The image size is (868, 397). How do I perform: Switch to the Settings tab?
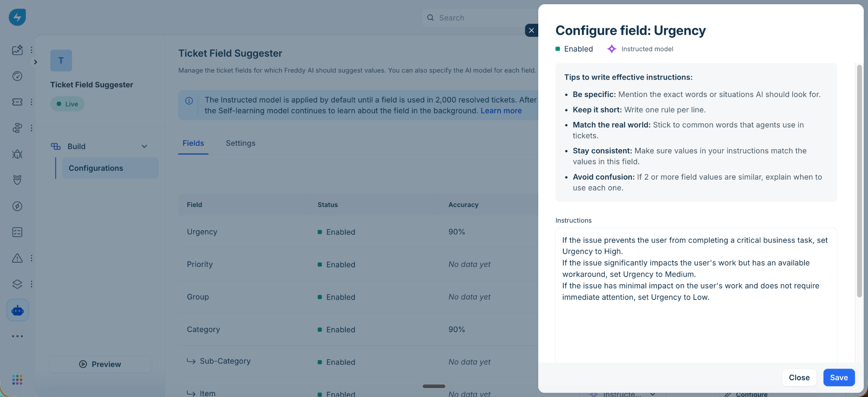[241, 143]
